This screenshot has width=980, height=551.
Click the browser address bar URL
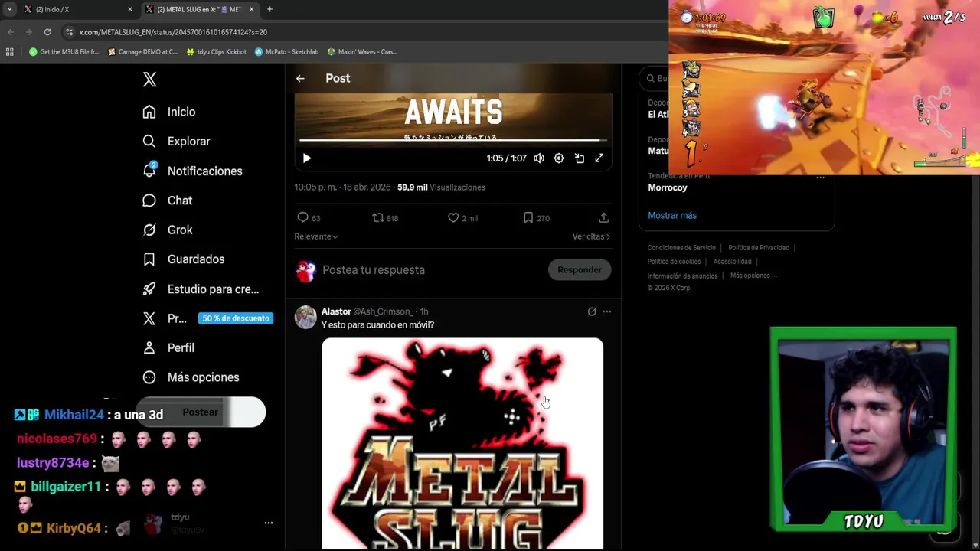tap(173, 32)
